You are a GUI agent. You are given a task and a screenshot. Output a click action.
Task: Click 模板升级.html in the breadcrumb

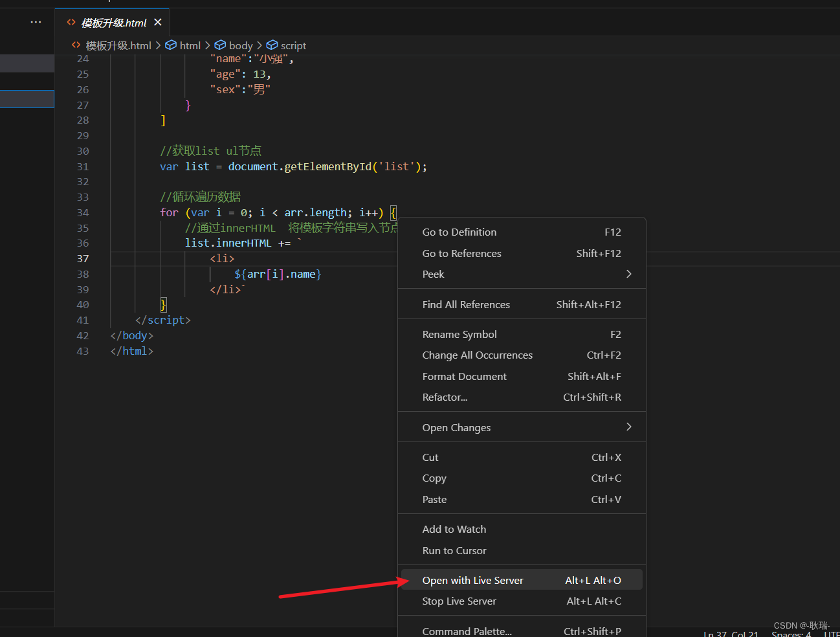[x=118, y=45]
